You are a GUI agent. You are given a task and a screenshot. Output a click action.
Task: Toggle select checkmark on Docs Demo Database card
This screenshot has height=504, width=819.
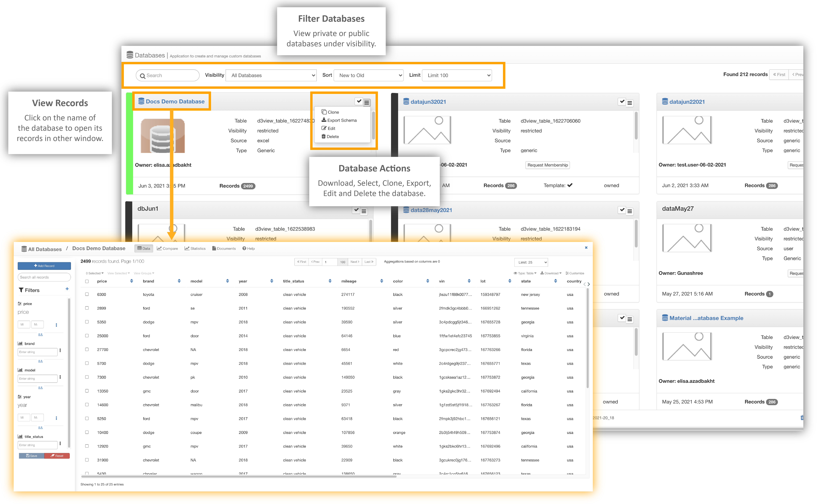(359, 101)
